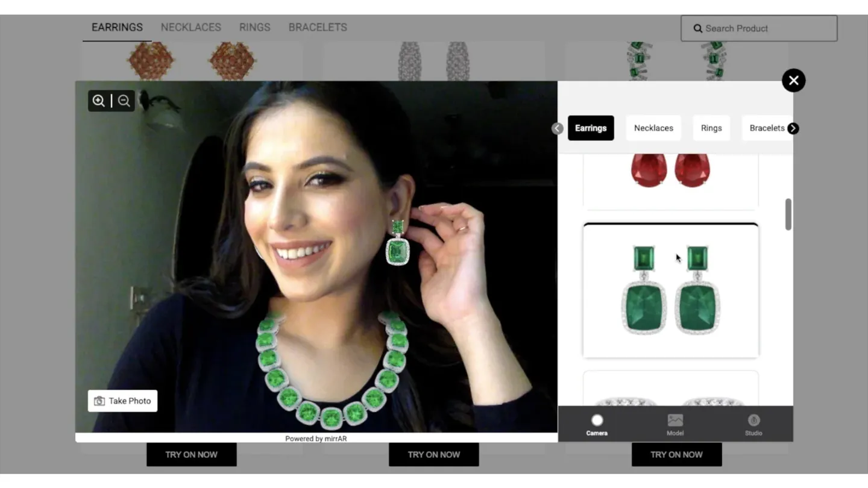Close the try-on popup with X icon

(x=793, y=80)
